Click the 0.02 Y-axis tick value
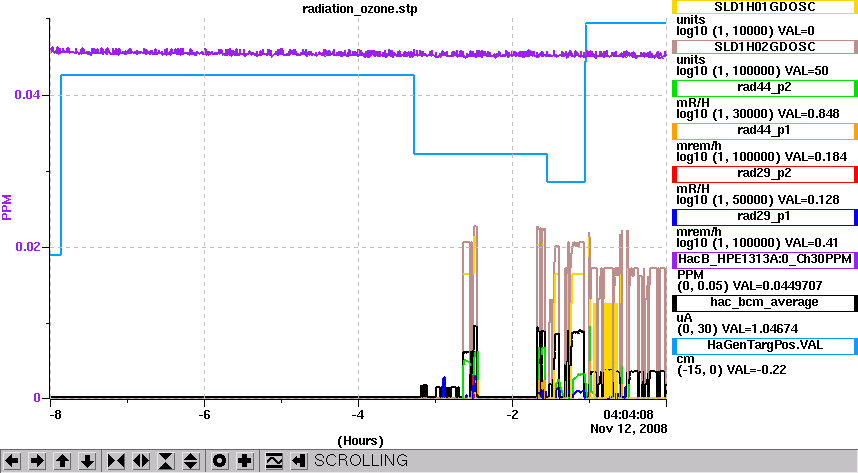 point(27,246)
